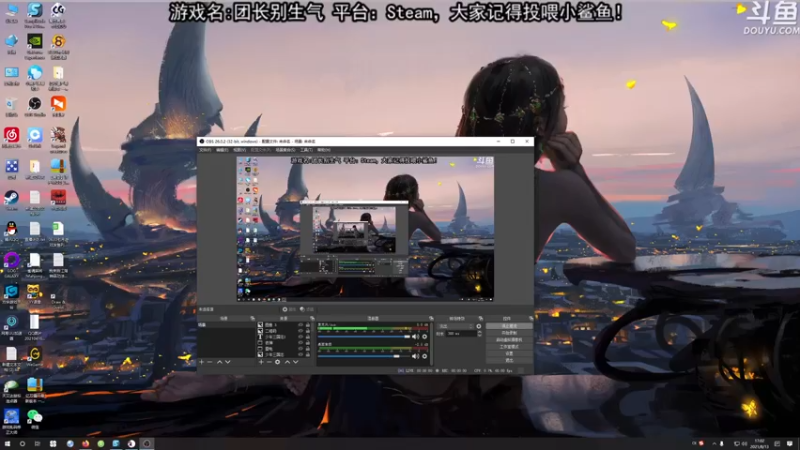Toggle visibility of the second source row
The width and height of the screenshot is (800, 450).
pos(301,331)
